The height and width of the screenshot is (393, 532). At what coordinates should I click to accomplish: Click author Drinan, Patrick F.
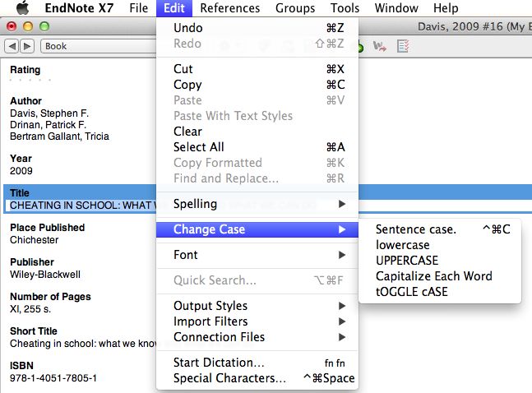49,124
